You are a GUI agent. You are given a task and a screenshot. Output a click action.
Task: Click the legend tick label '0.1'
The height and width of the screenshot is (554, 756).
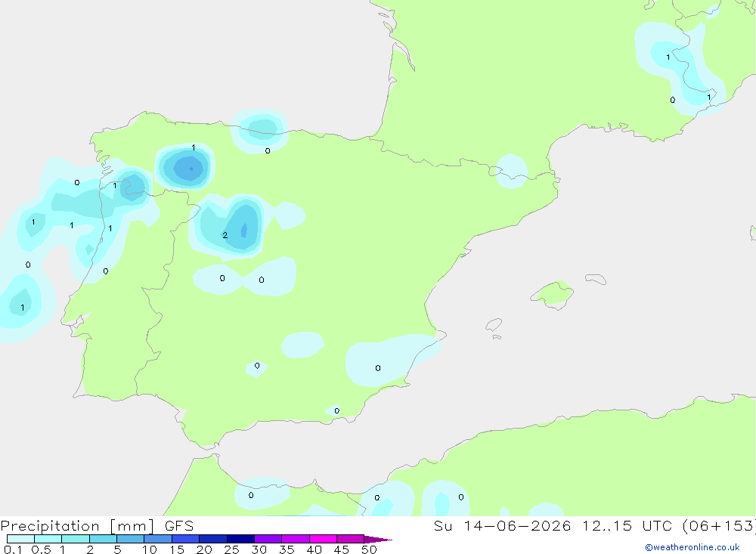(x=13, y=549)
